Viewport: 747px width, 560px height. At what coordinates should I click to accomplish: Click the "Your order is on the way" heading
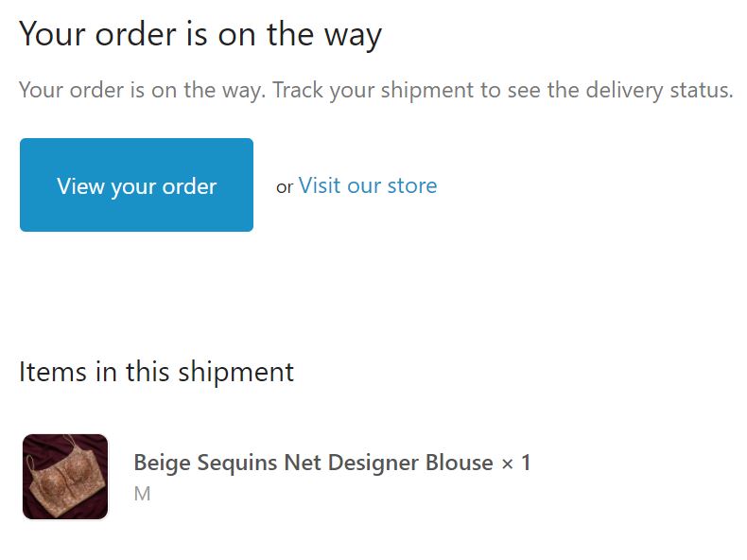click(x=200, y=35)
